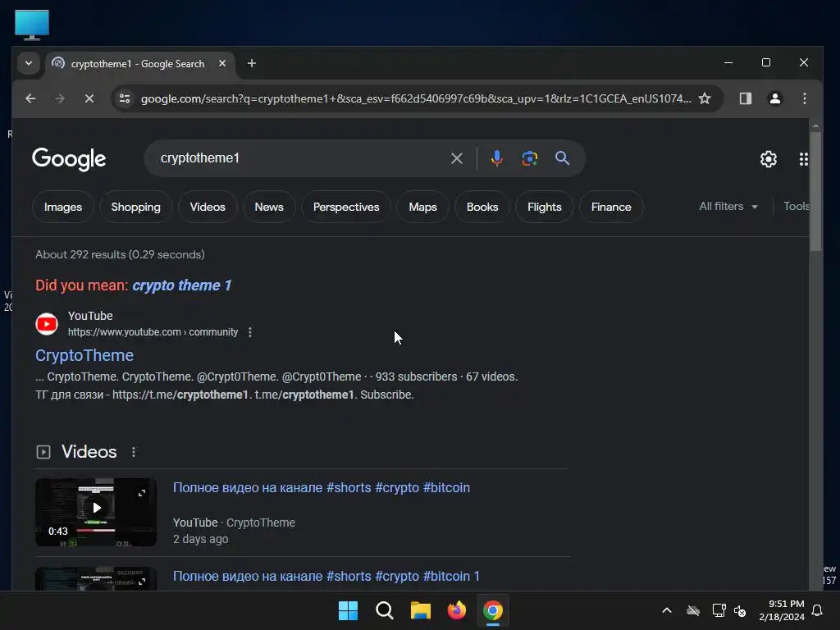Submit search with magnifier icon
This screenshot has width=840, height=630.
click(x=562, y=158)
